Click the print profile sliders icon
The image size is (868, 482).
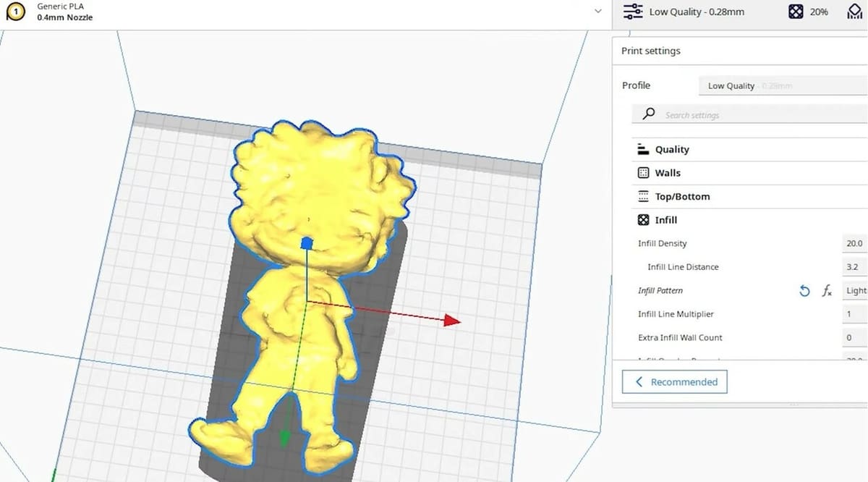(x=633, y=12)
